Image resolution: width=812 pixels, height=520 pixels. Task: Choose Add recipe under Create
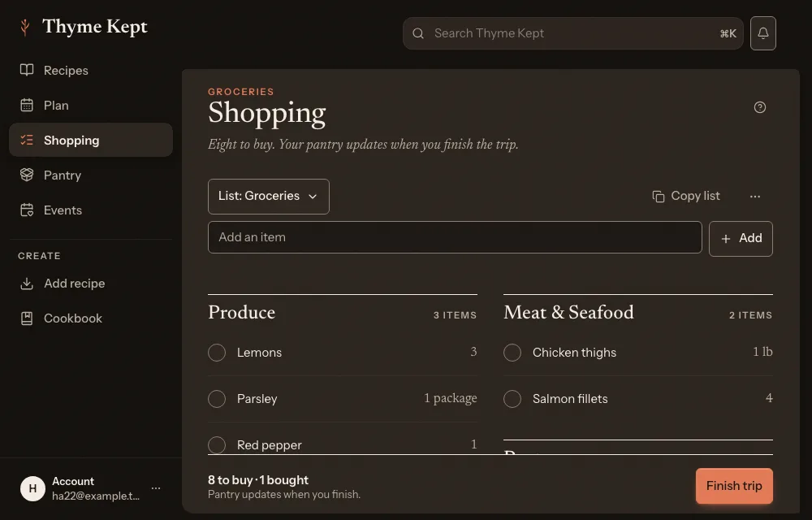(x=91, y=284)
